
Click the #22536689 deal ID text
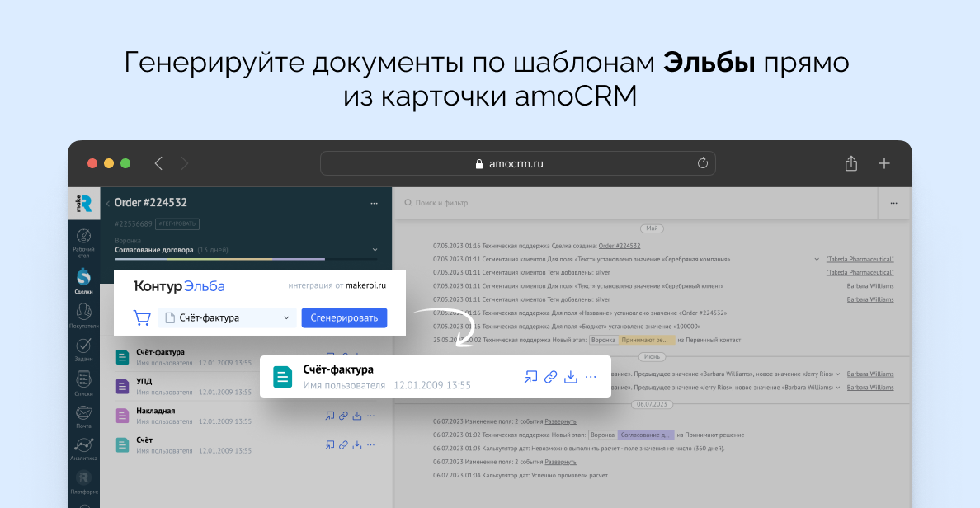click(134, 223)
